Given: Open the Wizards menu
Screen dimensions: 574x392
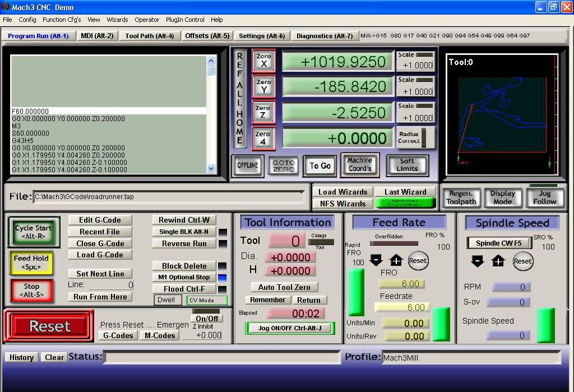Looking at the screenshot, I should (117, 20).
